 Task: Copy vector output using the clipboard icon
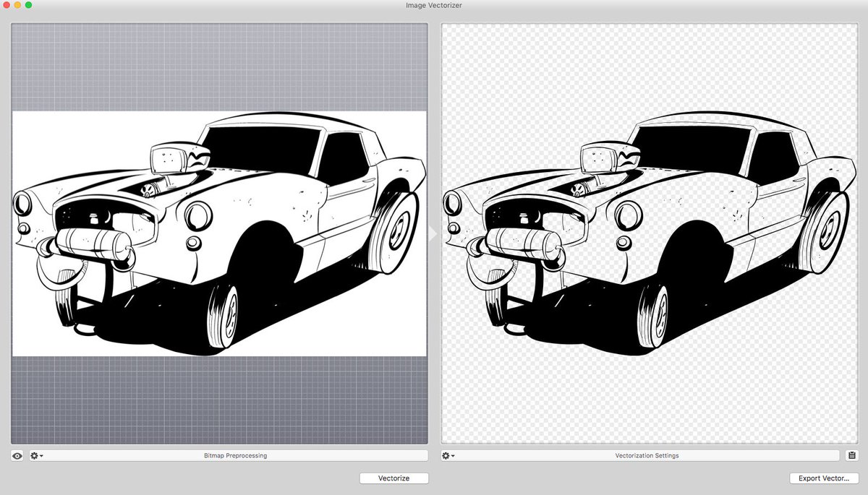coord(851,455)
